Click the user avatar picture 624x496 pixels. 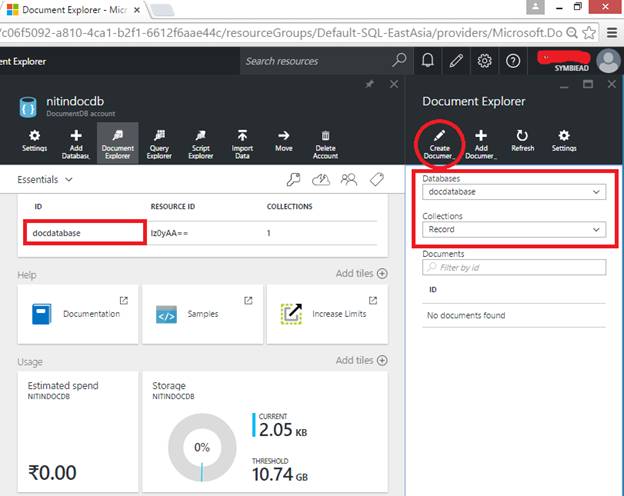click(608, 61)
